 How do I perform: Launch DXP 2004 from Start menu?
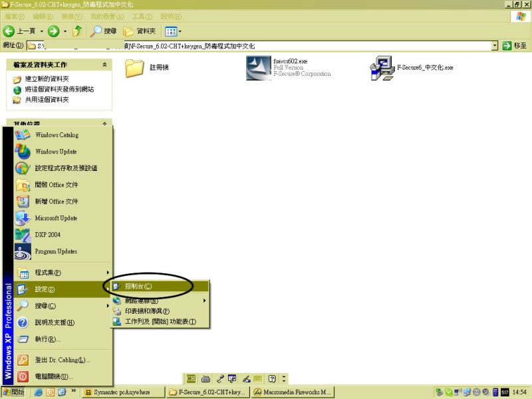point(63,235)
